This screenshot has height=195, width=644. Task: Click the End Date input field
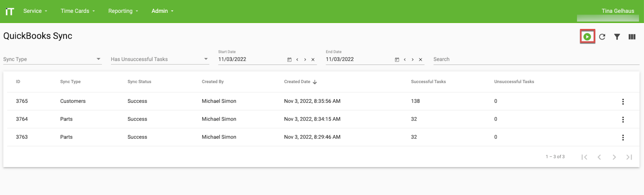[x=359, y=59]
